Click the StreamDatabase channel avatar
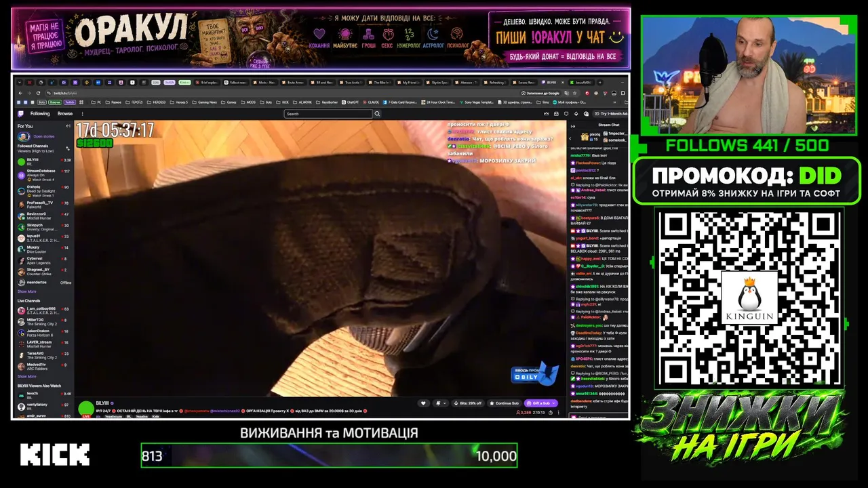Screen dimensions: 868x488 pyautogui.click(x=22, y=174)
